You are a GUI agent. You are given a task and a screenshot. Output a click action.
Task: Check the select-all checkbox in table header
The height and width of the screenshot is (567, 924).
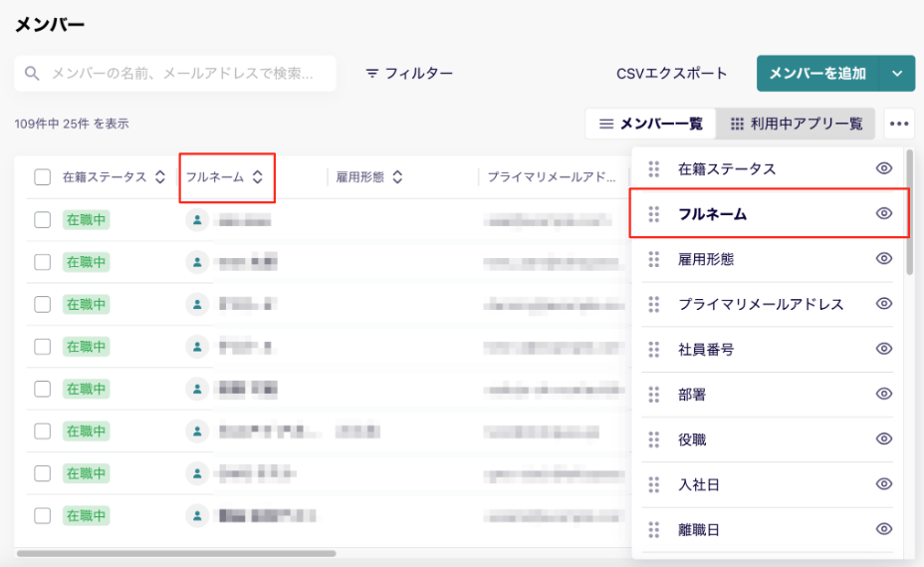click(43, 177)
